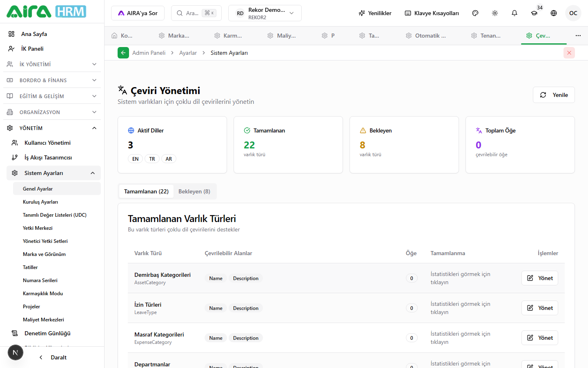This screenshot has height=368, width=588.
Task: Click Yönet for İzin Türleri
Action: [x=540, y=308]
